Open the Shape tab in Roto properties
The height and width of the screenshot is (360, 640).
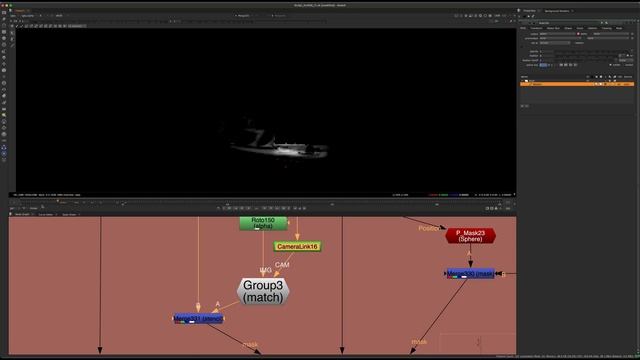pyautogui.click(x=568, y=28)
